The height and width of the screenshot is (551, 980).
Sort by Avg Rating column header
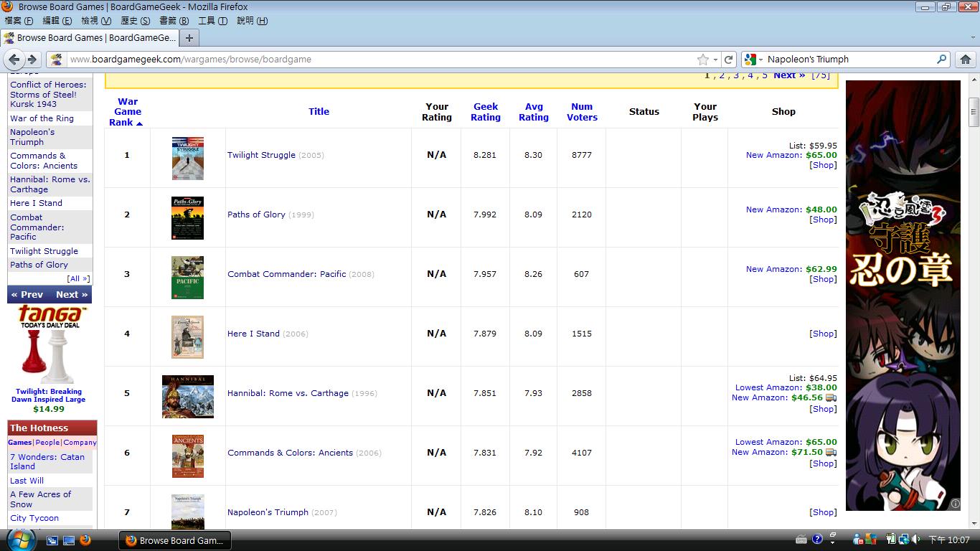coord(534,112)
